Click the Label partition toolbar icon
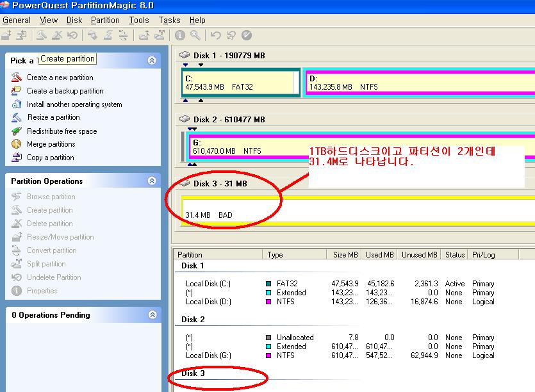The image size is (535, 392). tap(92, 35)
